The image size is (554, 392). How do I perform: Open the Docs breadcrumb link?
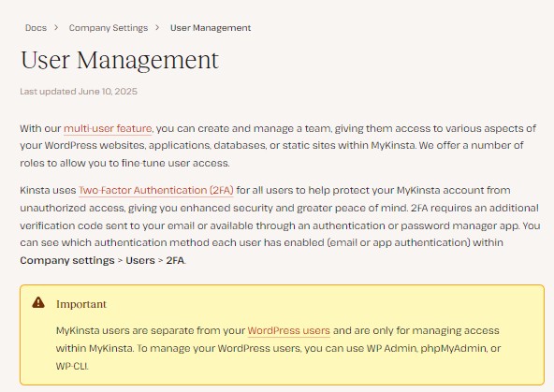point(36,28)
